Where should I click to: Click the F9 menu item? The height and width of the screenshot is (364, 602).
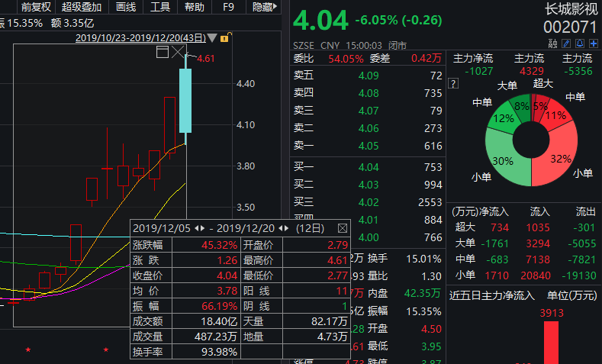pyautogui.click(x=228, y=7)
